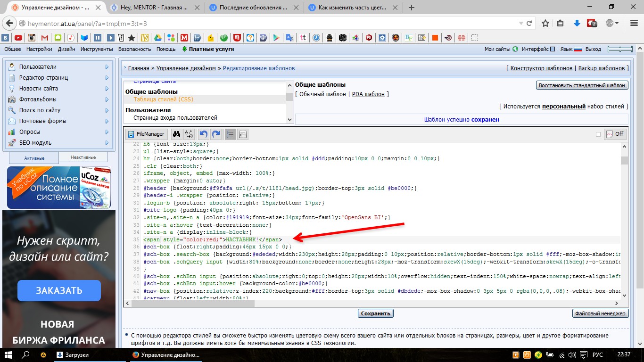644x362 pixels.
Task: Toggle word wrap icon in editor toolbar
Action: click(x=242, y=134)
